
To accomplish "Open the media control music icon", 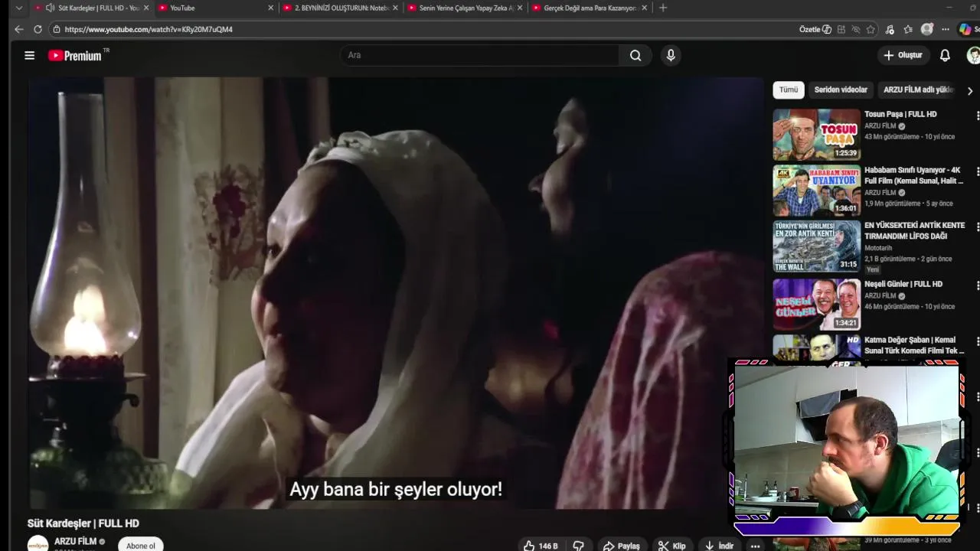I will point(890,29).
